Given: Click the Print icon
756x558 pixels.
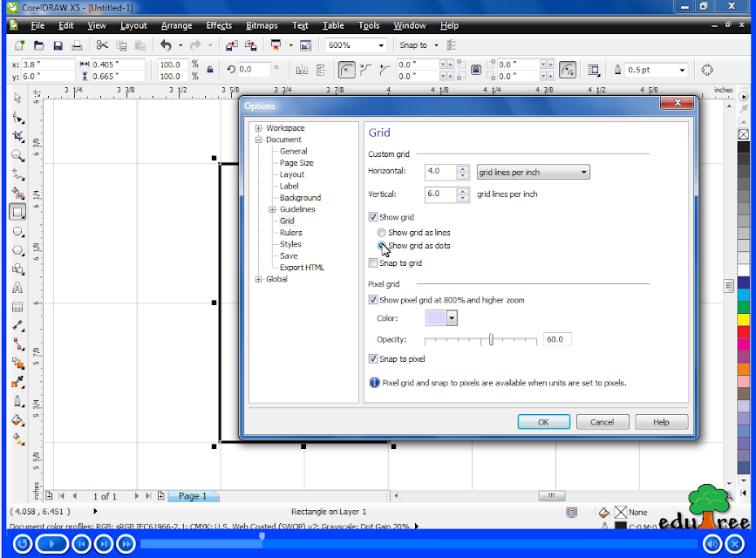Looking at the screenshot, I should (x=77, y=45).
